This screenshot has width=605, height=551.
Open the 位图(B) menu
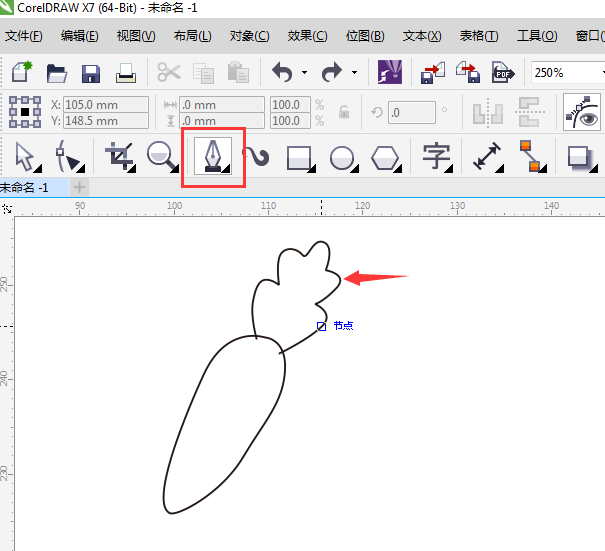click(x=365, y=36)
